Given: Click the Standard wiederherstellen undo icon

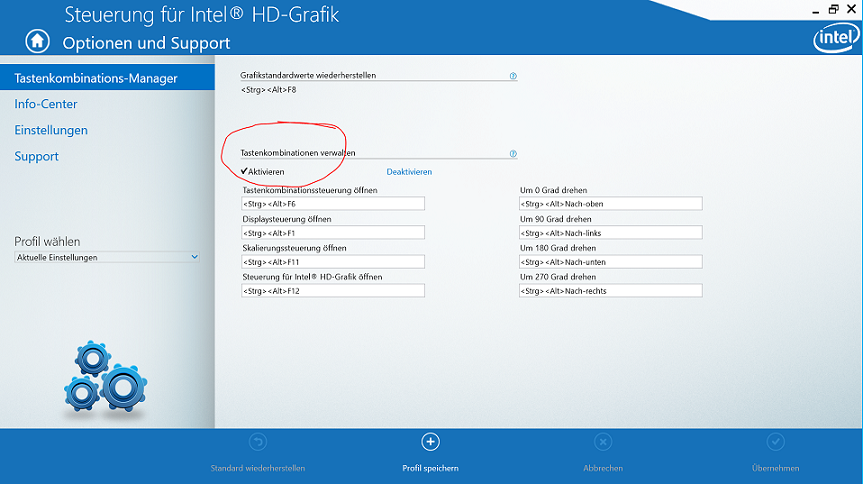Looking at the screenshot, I should (258, 442).
